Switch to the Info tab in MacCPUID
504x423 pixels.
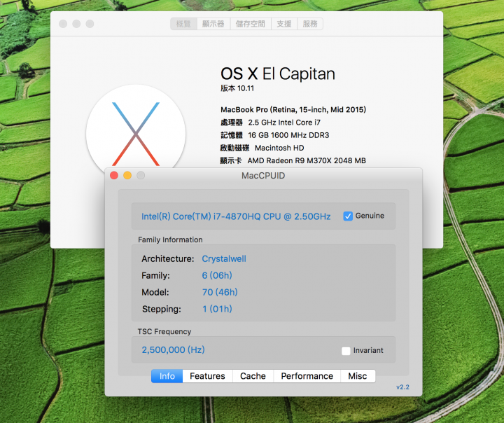coord(167,376)
